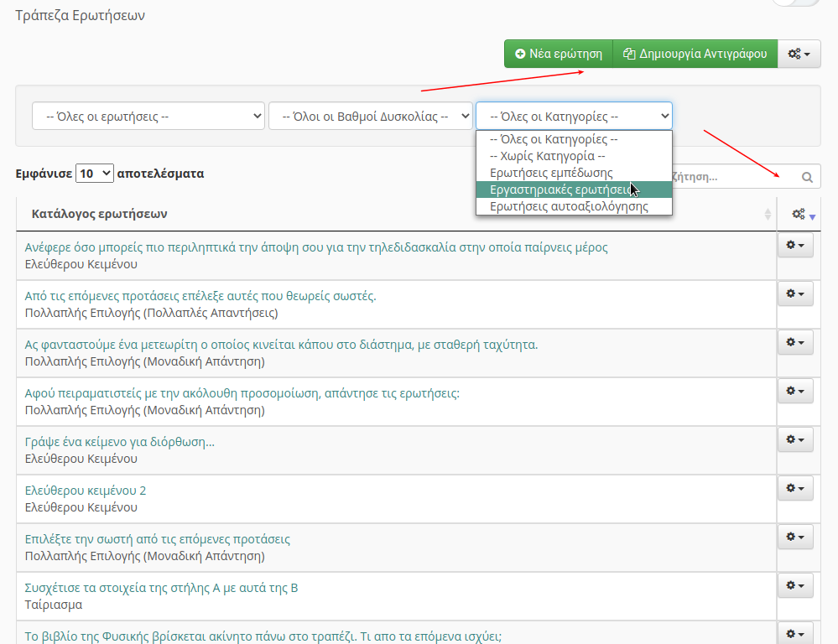Open question Επιλέξτε την σωστή από τις προτάσεις
838x644 pixels.
coord(157,539)
